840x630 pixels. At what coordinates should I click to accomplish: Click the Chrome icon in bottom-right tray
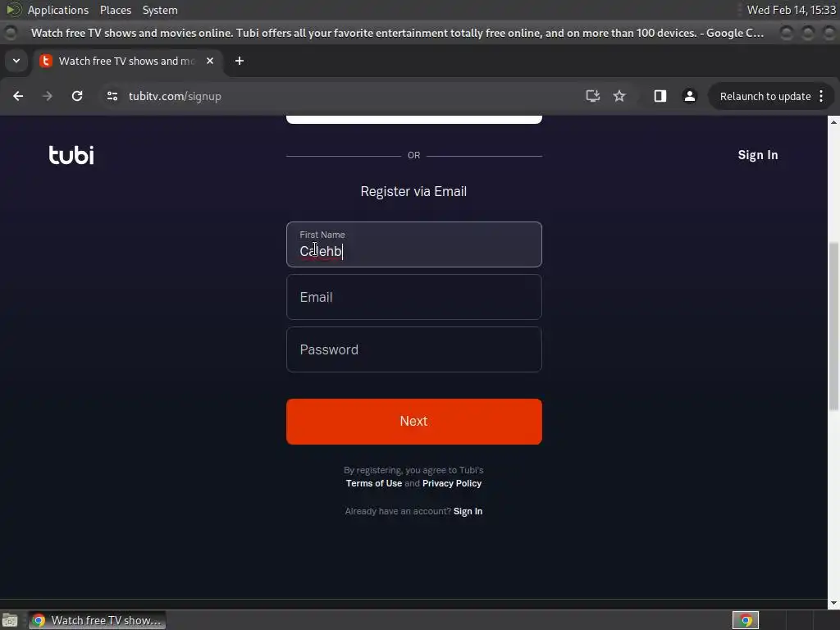point(745,620)
